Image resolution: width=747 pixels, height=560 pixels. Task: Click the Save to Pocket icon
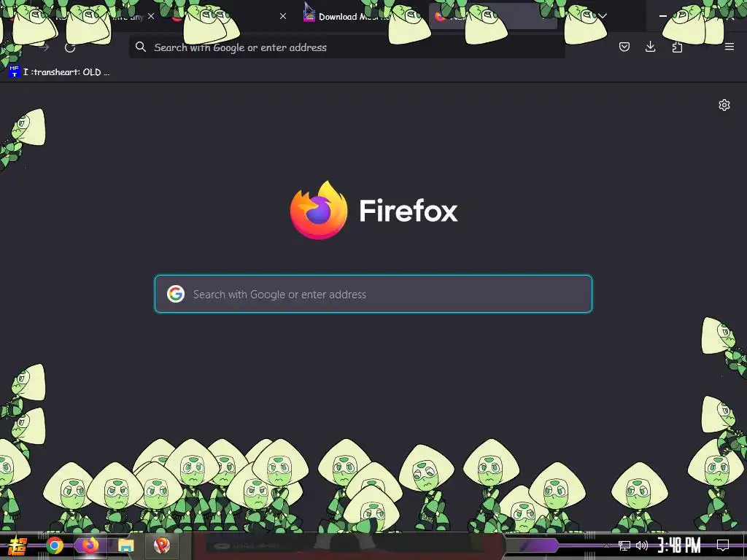[624, 47]
